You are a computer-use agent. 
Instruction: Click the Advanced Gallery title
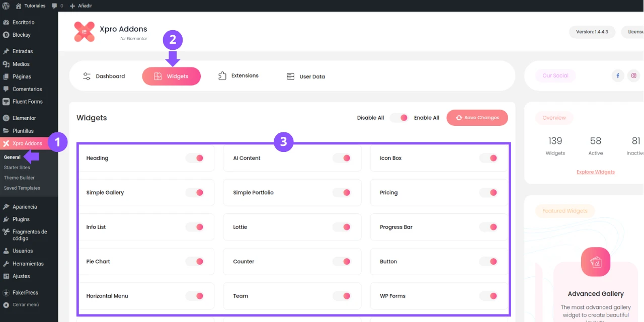tap(596, 294)
